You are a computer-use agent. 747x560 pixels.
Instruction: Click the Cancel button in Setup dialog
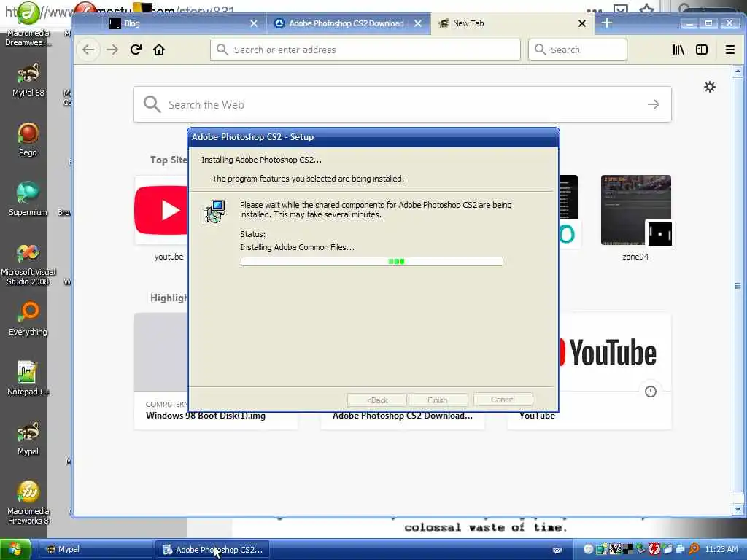(503, 400)
